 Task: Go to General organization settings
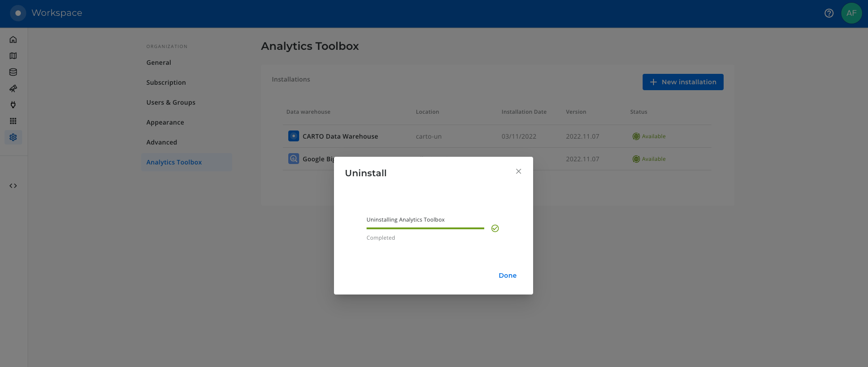159,63
